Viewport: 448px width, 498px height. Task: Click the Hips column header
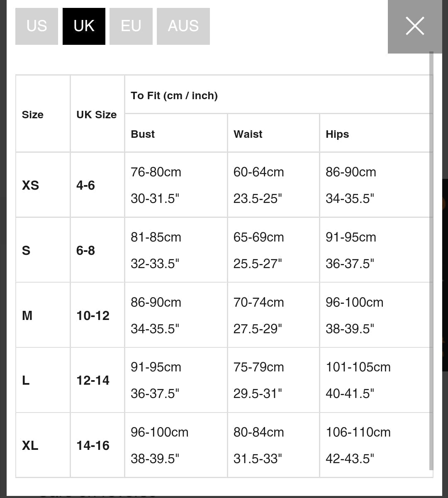(x=337, y=134)
